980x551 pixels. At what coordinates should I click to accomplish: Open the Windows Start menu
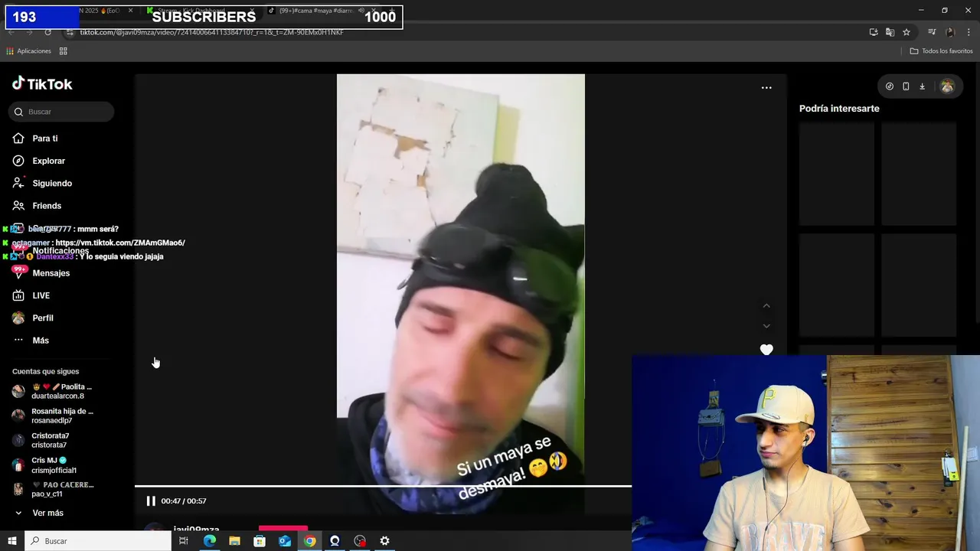pyautogui.click(x=11, y=541)
